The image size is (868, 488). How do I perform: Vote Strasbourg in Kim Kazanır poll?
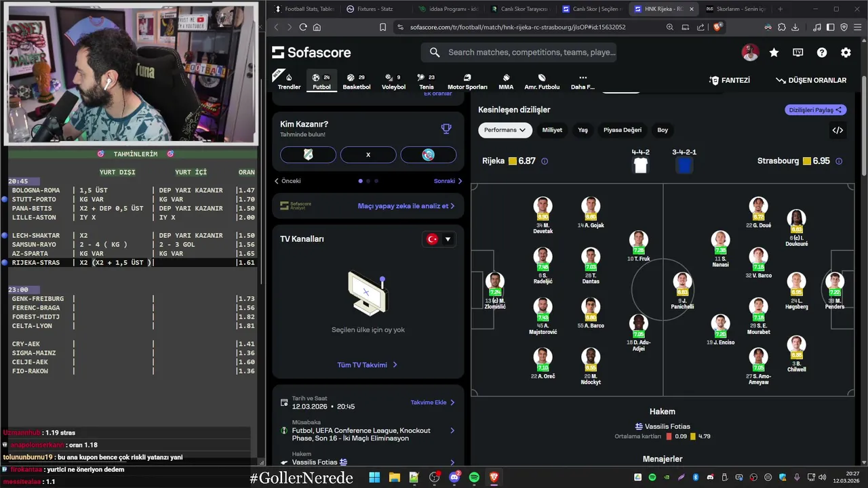coord(428,155)
